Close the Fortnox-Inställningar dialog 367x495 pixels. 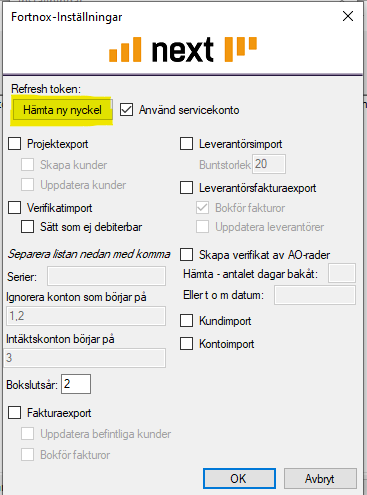348,16
